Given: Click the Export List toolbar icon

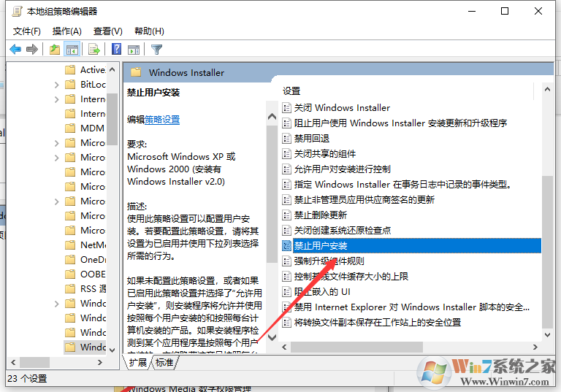Looking at the screenshot, I should (x=94, y=50).
